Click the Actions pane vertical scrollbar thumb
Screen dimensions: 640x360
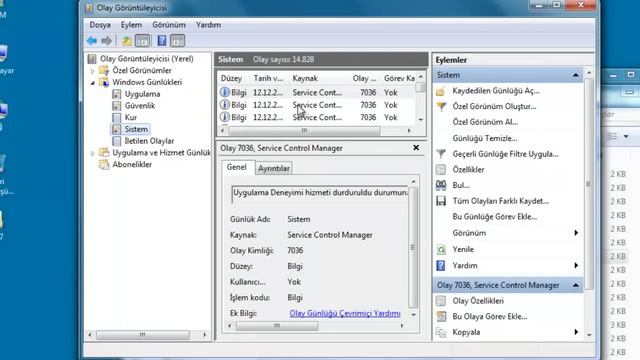pyautogui.click(x=588, y=184)
